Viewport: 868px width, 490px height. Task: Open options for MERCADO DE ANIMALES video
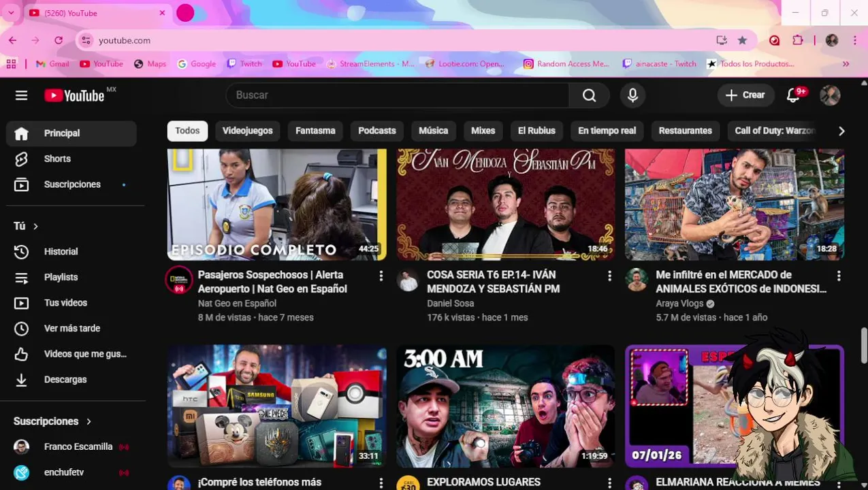click(839, 276)
